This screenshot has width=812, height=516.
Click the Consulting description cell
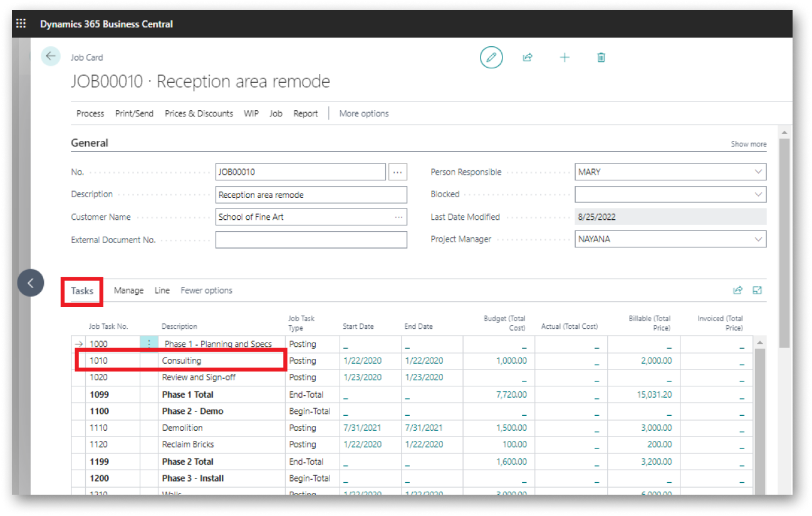[222, 361]
